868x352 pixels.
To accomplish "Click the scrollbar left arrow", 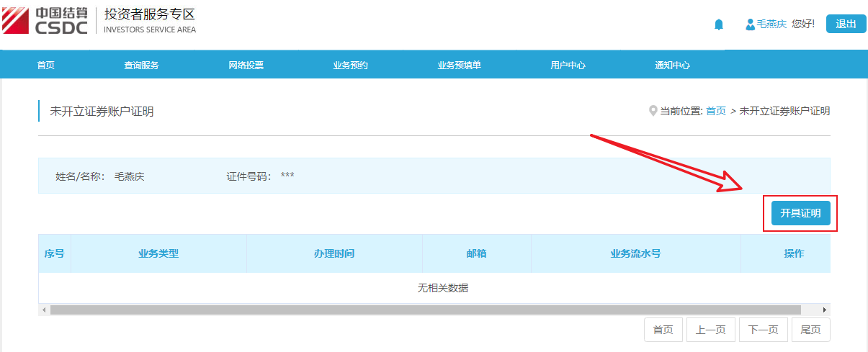I will coord(44,310).
